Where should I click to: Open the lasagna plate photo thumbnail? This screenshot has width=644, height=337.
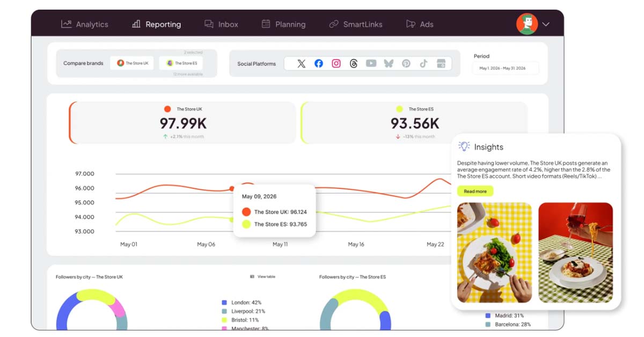coord(494,252)
